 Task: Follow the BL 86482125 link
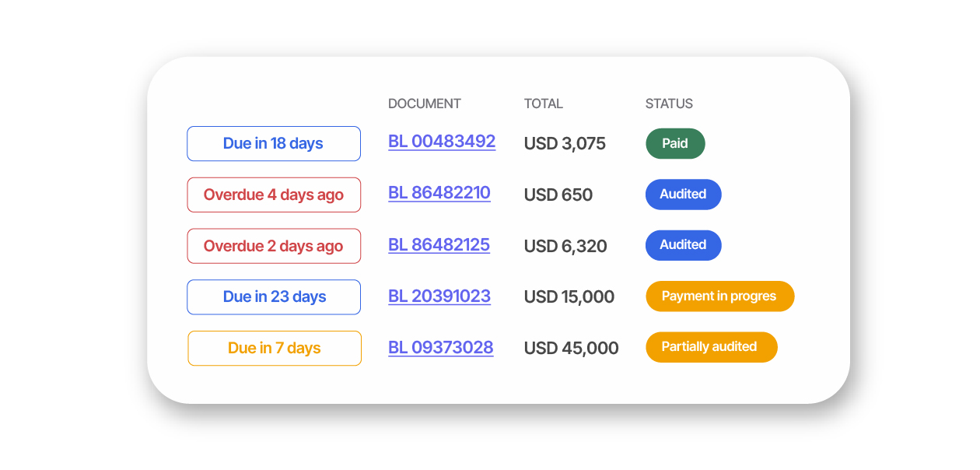(x=439, y=245)
